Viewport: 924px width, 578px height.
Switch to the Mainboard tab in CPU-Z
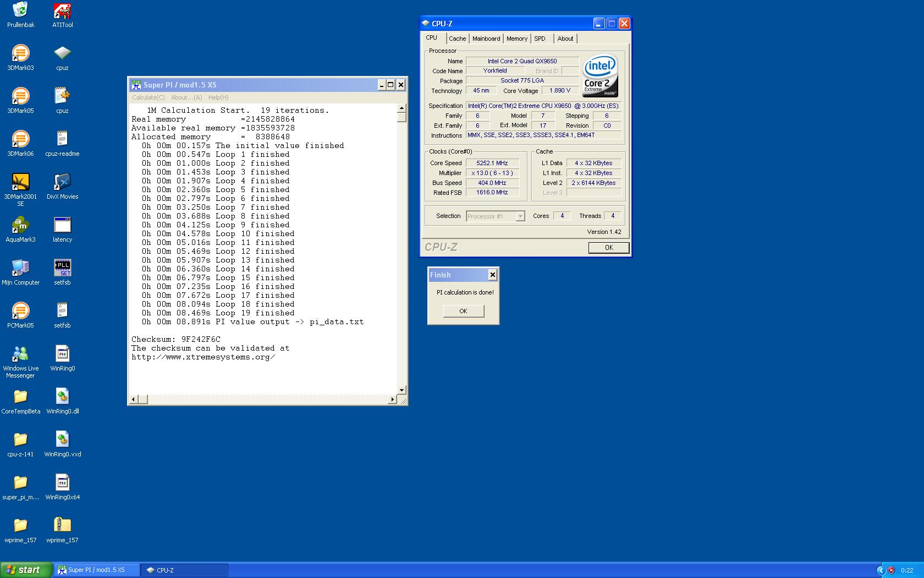click(486, 39)
